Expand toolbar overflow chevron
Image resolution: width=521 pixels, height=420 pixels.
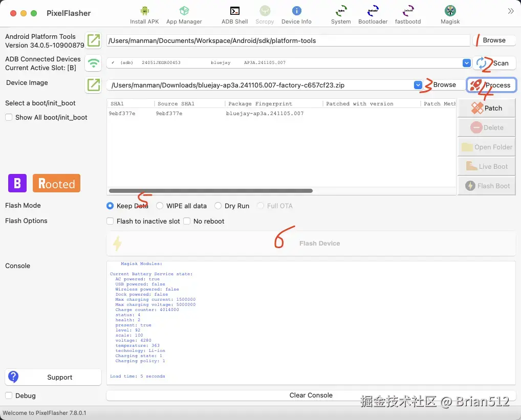tap(511, 11)
